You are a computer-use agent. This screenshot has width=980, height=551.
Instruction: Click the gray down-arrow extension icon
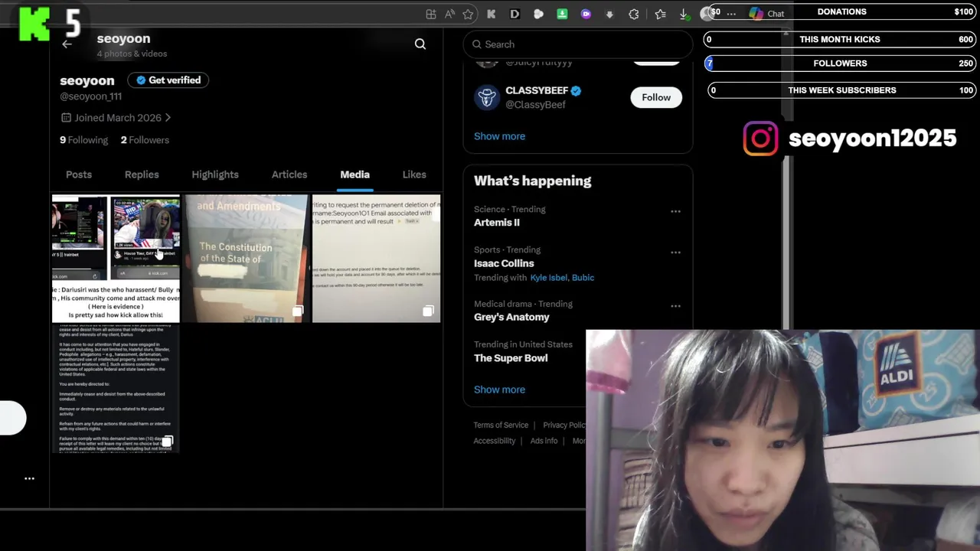[609, 14]
